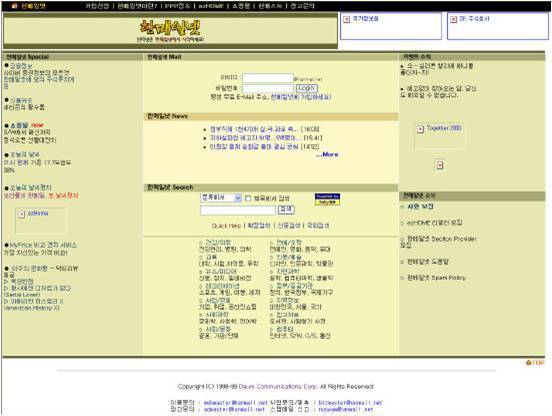
Task: Tick the checkbox next to search category dropdown
Action: click(x=248, y=198)
